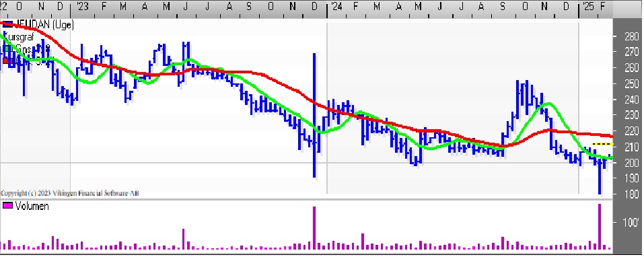The image size is (644, 257).
Task: Click the '23 year marker on timeline
Action: [x=82, y=6]
